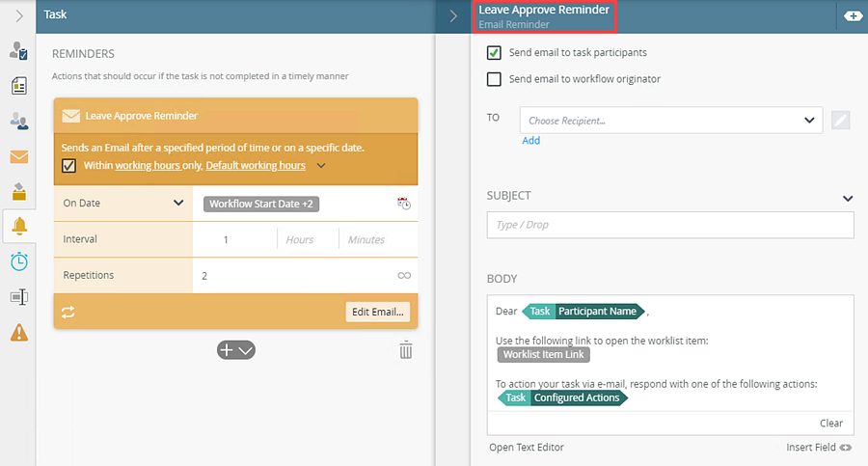This screenshot has height=466, width=868.
Task: Collapse the Task panel chevron
Action: pyautogui.click(x=453, y=16)
